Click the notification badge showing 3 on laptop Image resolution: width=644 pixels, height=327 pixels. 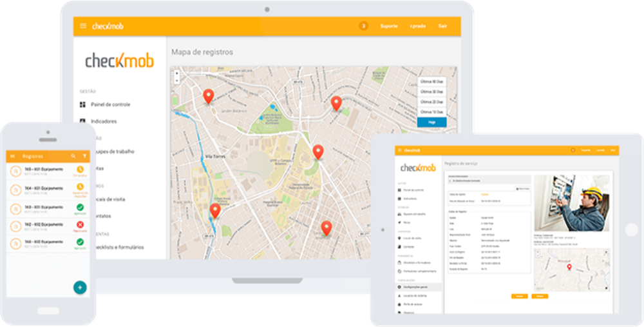coord(363,26)
